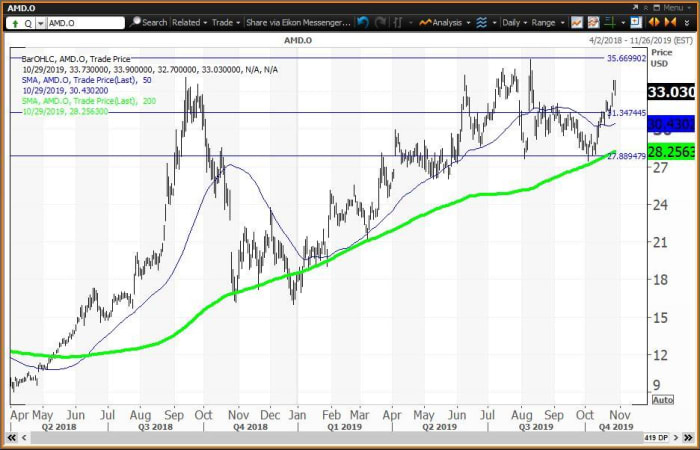Click the black 33.030 price tag
Image resolution: width=700 pixels, height=450 pixels.
[x=671, y=92]
